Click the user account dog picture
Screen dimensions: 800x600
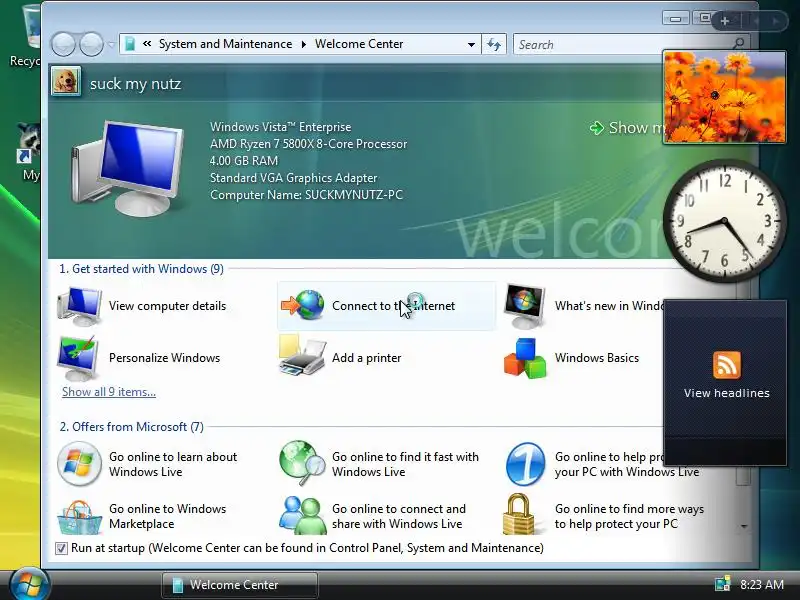click(x=66, y=82)
